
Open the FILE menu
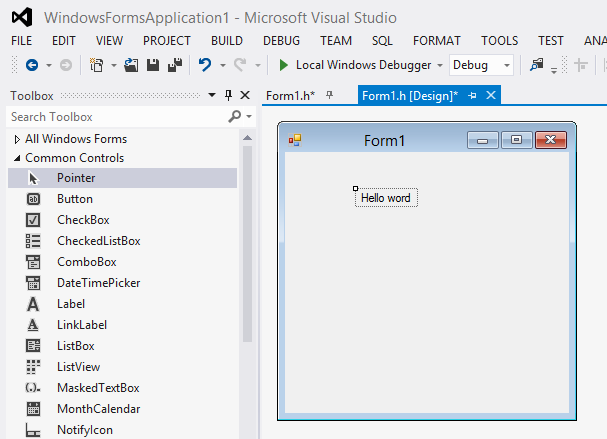pyautogui.click(x=22, y=41)
